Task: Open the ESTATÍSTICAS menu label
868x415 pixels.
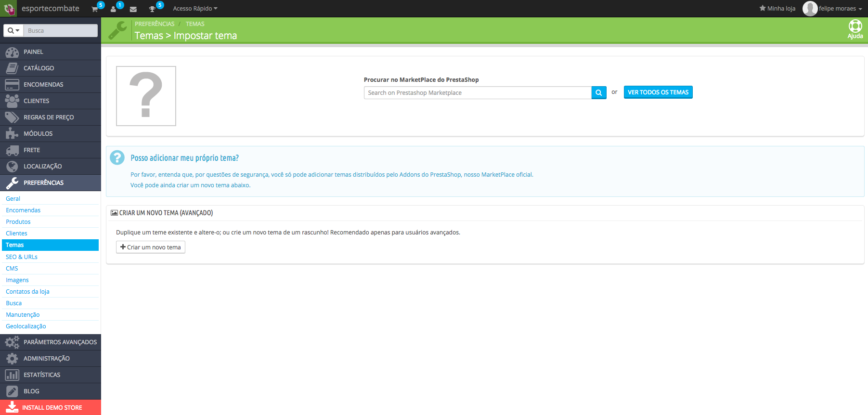Action: click(42, 375)
